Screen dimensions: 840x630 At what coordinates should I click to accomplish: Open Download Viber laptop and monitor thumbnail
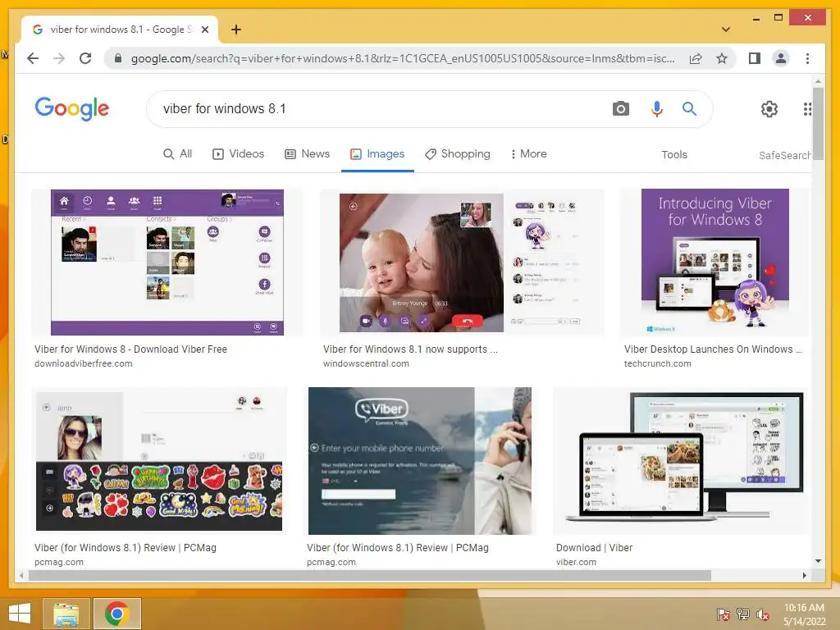click(681, 461)
